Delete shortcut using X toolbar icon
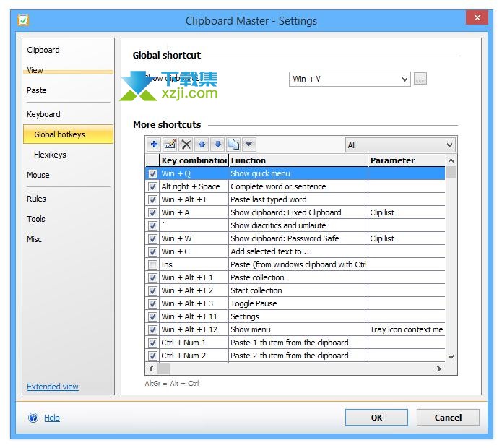The image size is (502, 448). (186, 145)
